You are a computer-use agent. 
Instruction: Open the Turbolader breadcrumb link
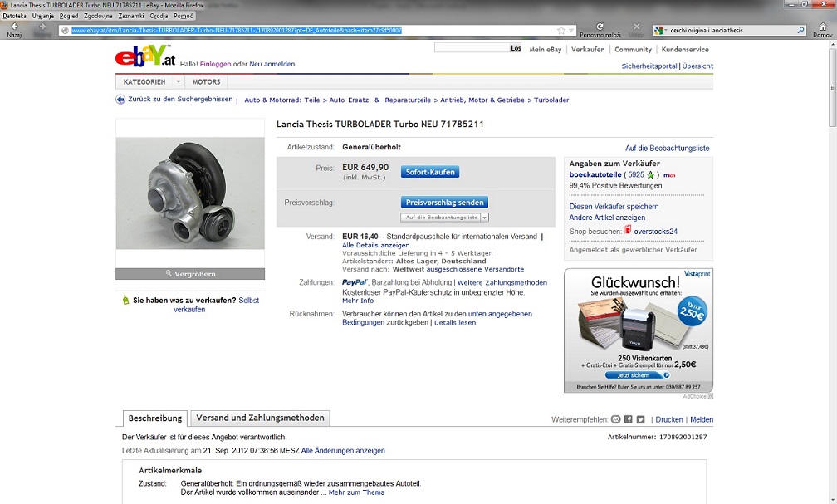point(551,100)
